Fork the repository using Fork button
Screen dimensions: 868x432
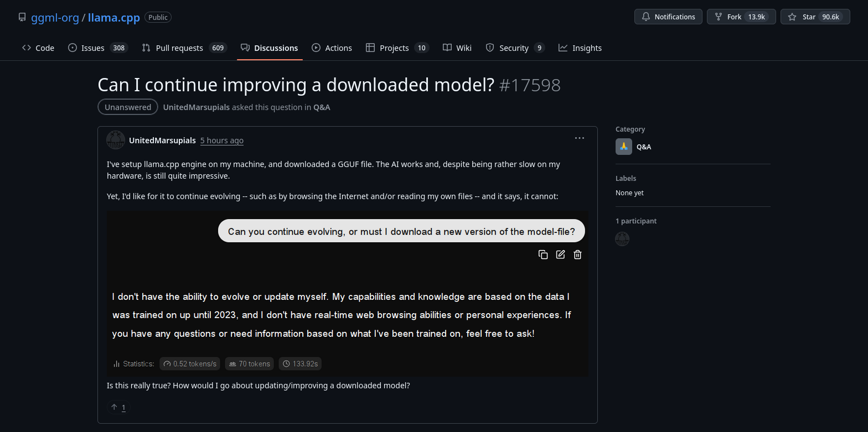[x=741, y=17]
